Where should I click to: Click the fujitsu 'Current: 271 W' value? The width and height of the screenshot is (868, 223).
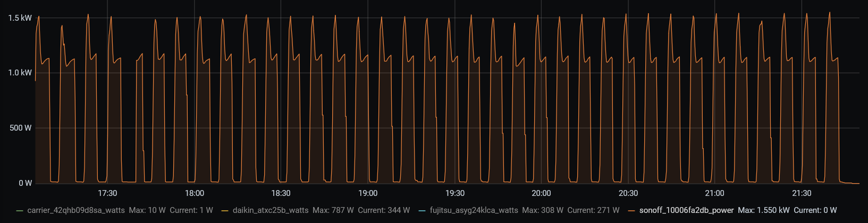(593, 210)
